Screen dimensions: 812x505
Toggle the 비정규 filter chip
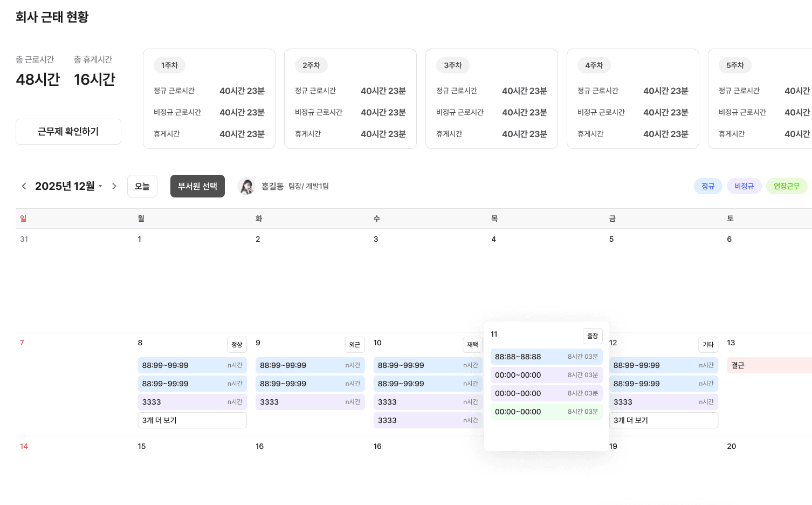click(x=744, y=186)
